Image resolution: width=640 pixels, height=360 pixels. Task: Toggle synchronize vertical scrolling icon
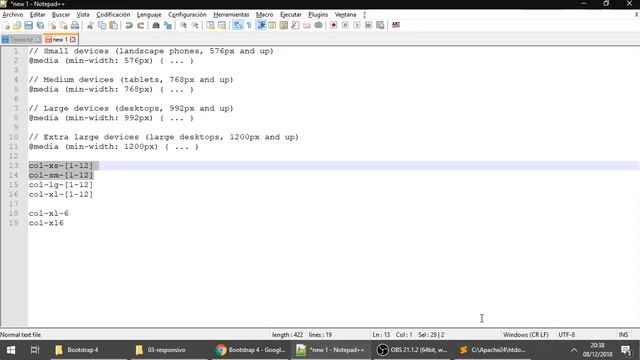point(210,25)
